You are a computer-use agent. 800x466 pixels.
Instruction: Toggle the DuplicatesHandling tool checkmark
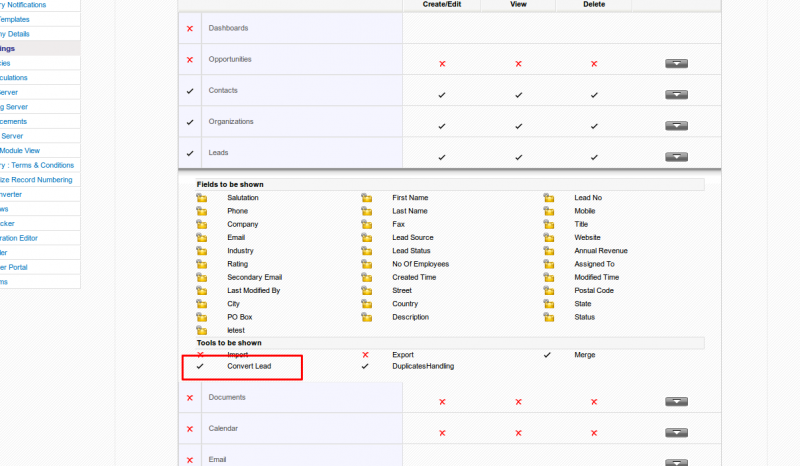click(x=365, y=367)
